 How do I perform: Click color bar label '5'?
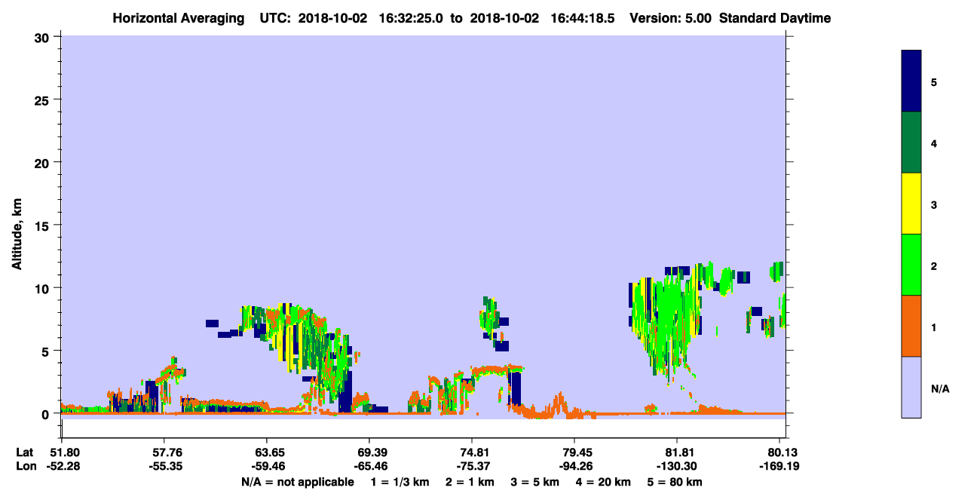tap(933, 81)
